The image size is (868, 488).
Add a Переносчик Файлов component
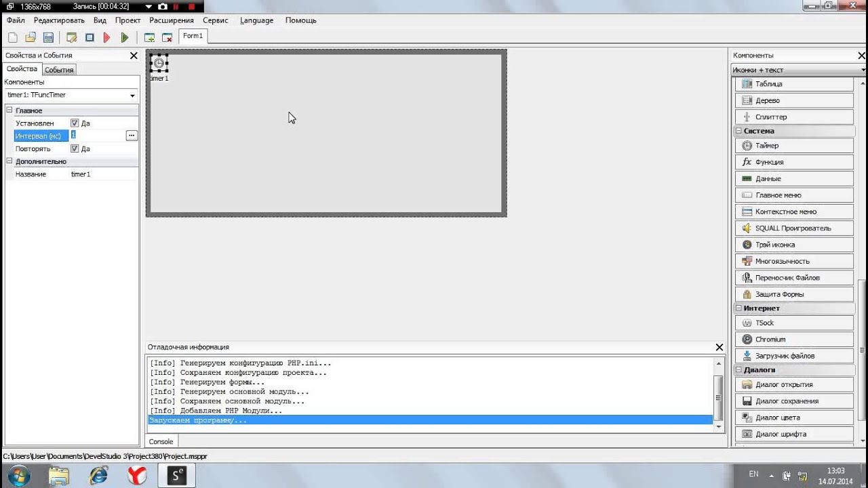[794, 277]
